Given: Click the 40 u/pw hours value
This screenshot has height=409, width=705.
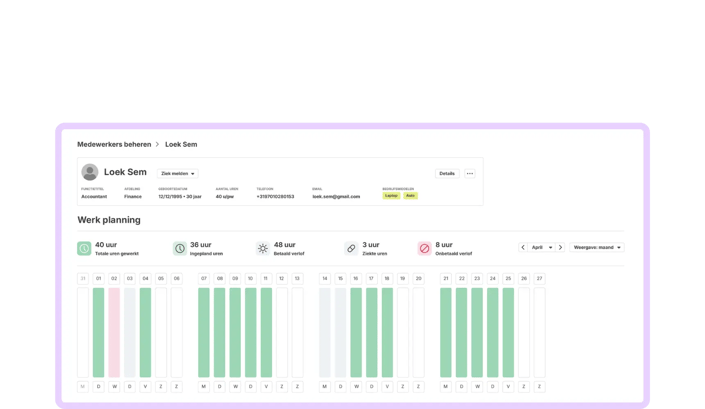Looking at the screenshot, I should coord(224,196).
